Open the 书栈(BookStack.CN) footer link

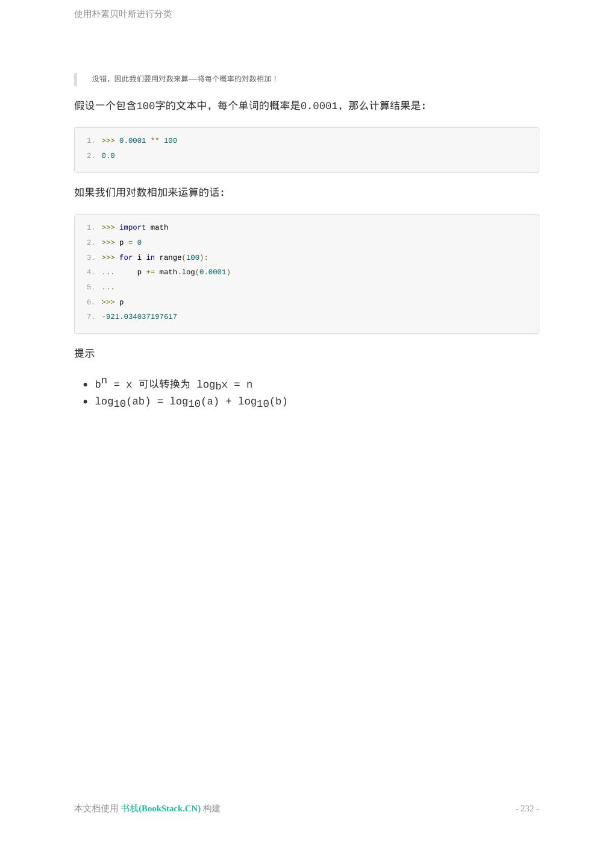[x=161, y=808]
